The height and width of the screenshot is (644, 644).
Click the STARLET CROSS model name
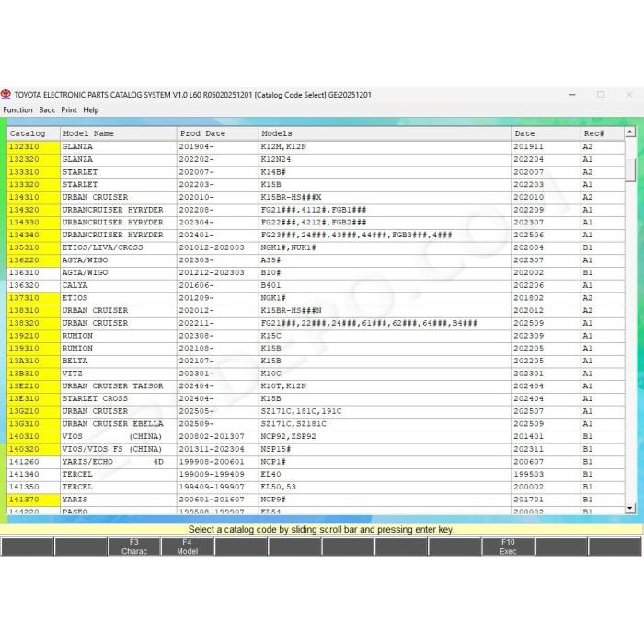click(x=95, y=398)
